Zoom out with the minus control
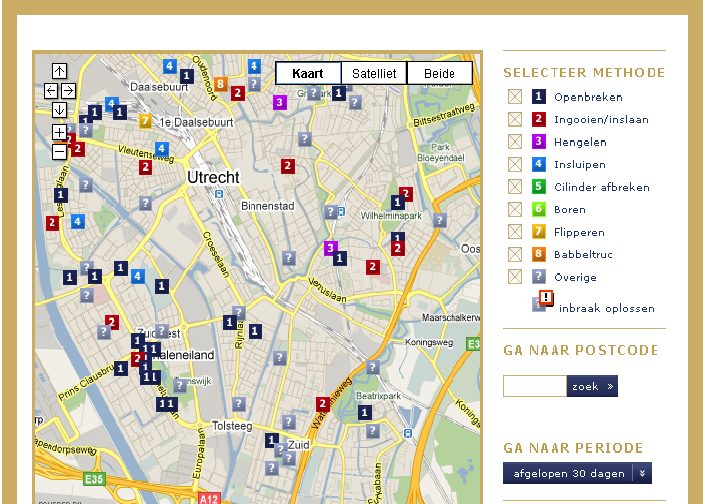 (59, 152)
